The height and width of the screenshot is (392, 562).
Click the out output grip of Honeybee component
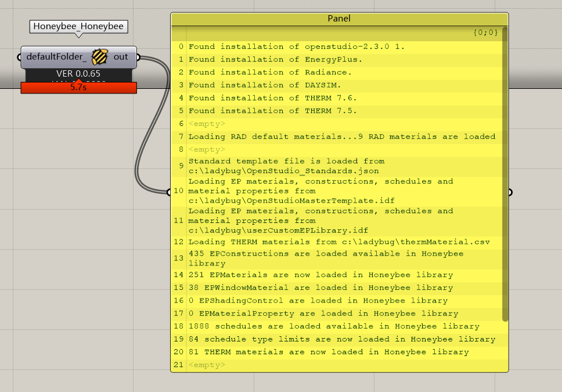point(138,57)
